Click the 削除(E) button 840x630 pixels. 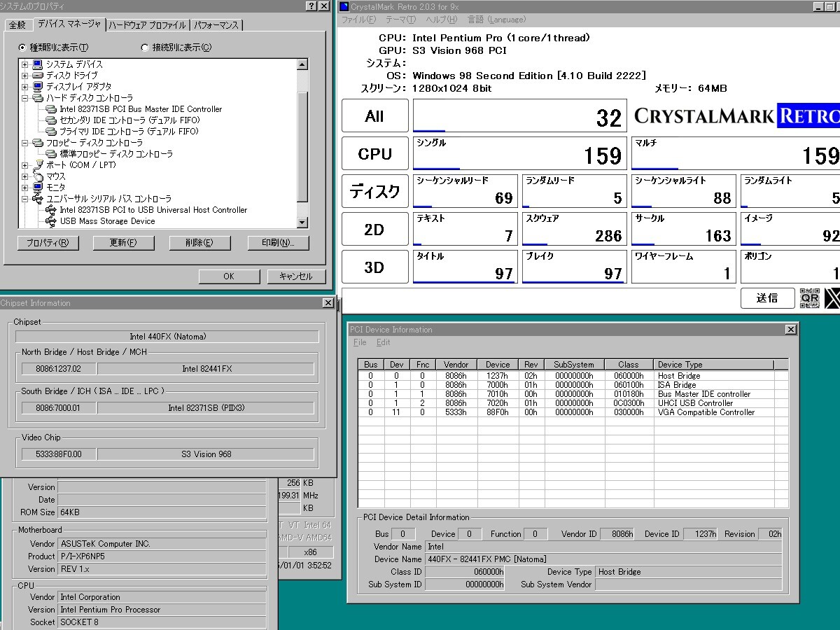point(199,243)
